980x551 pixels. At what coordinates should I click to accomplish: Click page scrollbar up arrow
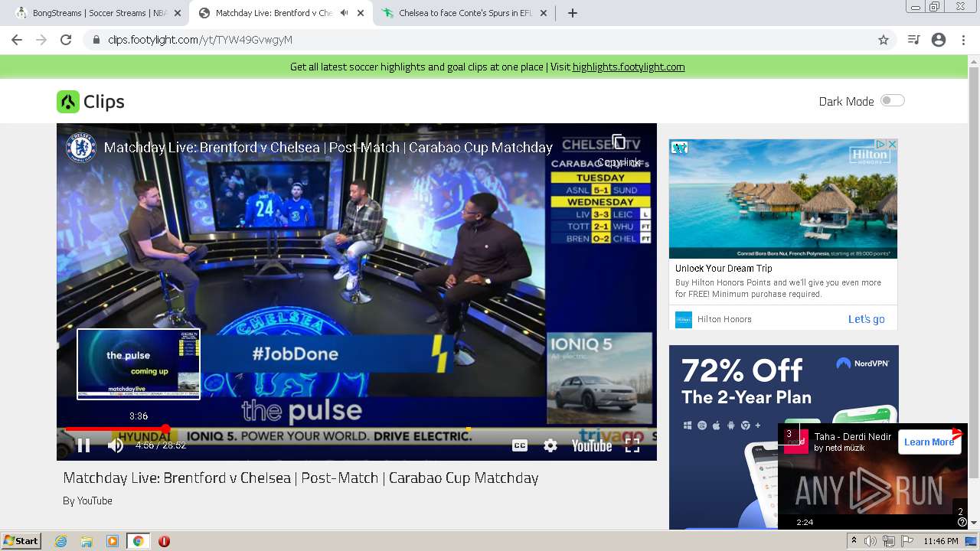tap(974, 60)
